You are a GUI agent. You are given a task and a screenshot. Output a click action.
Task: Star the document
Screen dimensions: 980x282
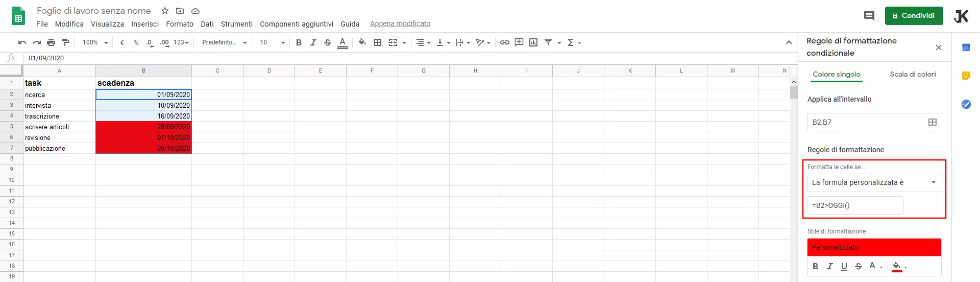pyautogui.click(x=165, y=11)
